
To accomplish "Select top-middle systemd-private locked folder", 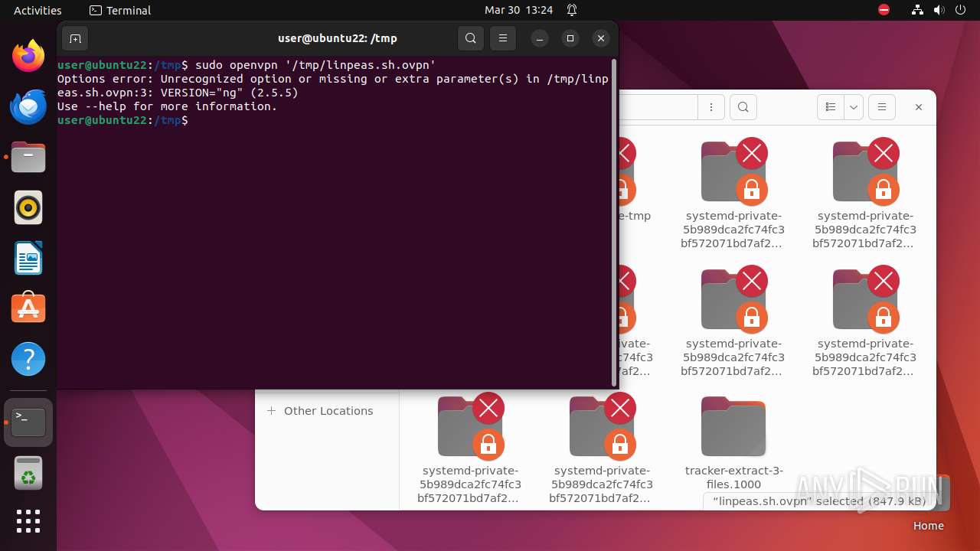I will coord(733,194).
